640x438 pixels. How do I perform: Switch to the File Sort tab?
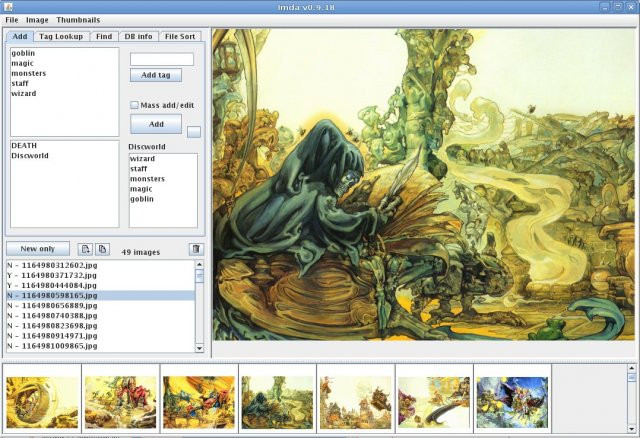[x=180, y=36]
